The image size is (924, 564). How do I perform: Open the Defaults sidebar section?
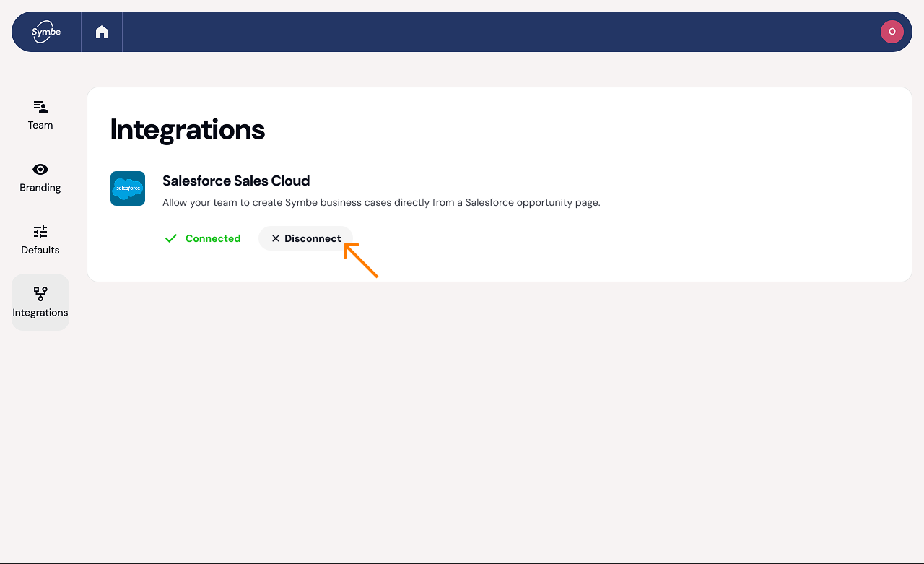(x=40, y=240)
